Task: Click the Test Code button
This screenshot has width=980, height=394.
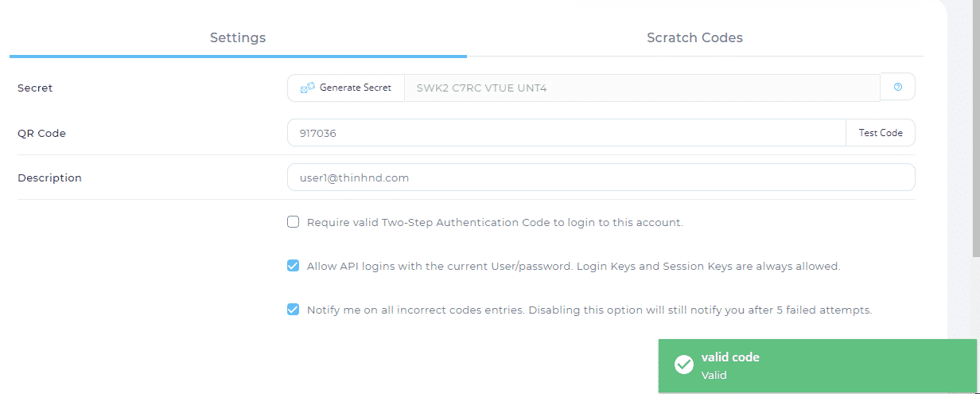Action: point(880,133)
